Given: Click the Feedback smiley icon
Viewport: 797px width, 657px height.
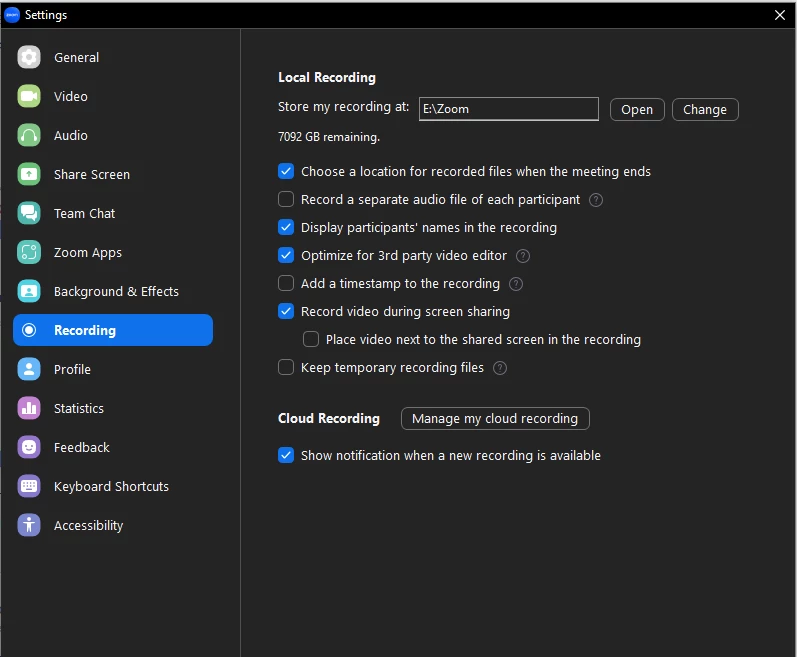Looking at the screenshot, I should click(29, 447).
